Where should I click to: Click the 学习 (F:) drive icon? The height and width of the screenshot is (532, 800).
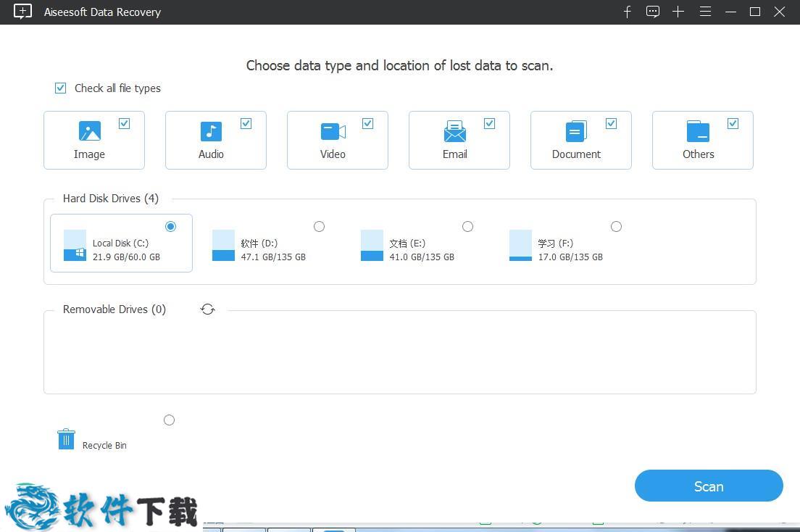click(x=520, y=245)
